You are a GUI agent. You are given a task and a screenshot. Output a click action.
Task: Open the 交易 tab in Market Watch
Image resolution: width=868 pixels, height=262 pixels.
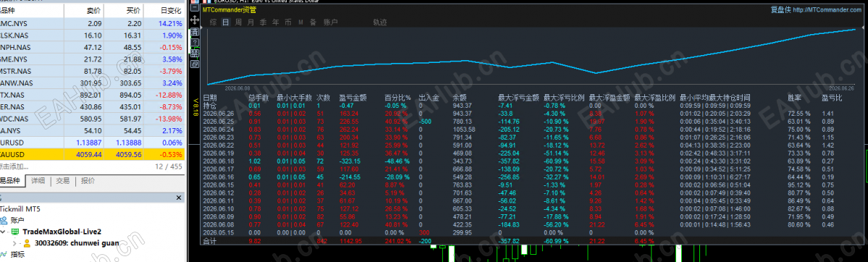coord(62,180)
